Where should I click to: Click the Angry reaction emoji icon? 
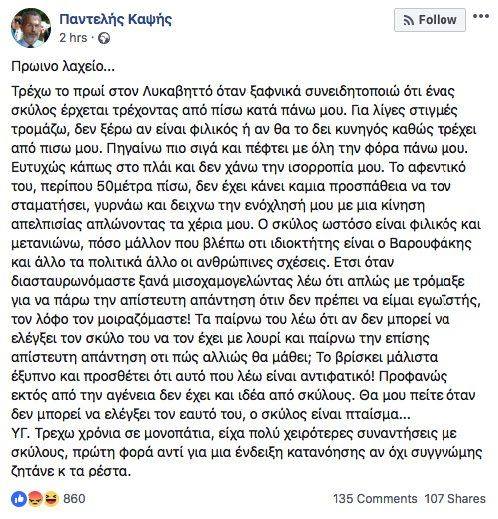[x=35, y=499]
